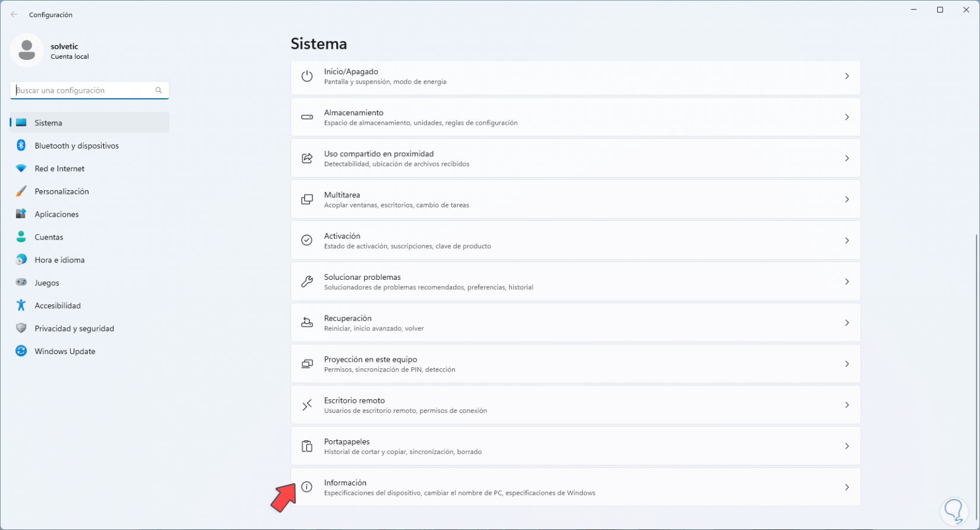
Task: Open Recuperación using its right chevron
Action: 847,323
